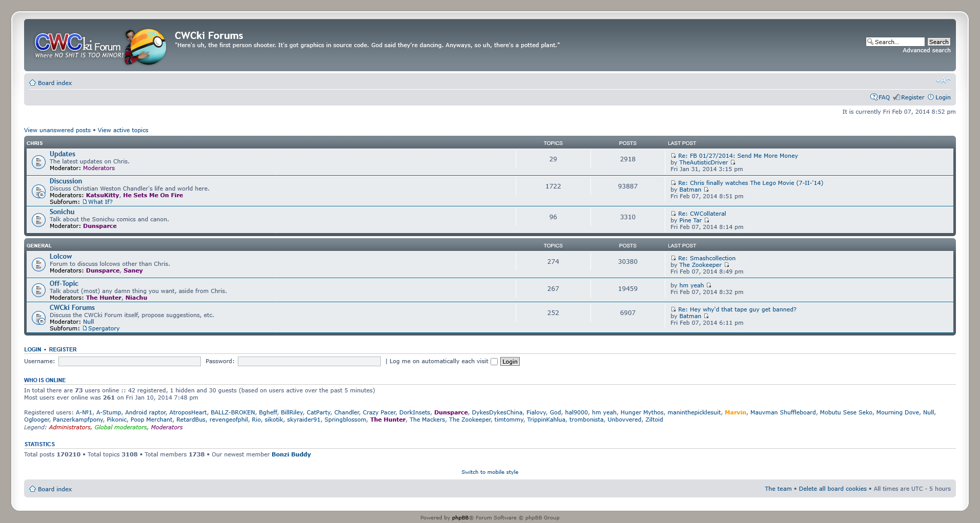980x523 pixels.
Task: Open Marvin's user profile
Action: point(736,412)
